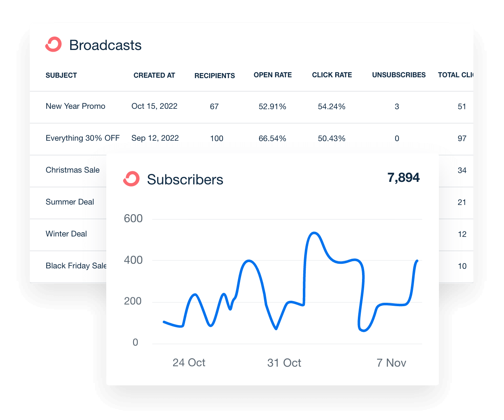Sort the table by the SUBJECT column
The height and width of the screenshot is (420, 504).
coord(61,75)
